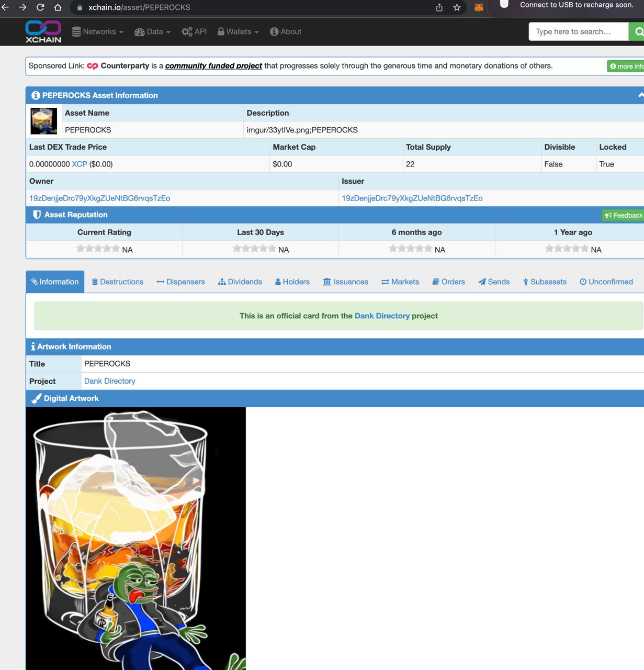Click the browser forward arrow
The width and height of the screenshot is (644, 670).
coord(22,7)
